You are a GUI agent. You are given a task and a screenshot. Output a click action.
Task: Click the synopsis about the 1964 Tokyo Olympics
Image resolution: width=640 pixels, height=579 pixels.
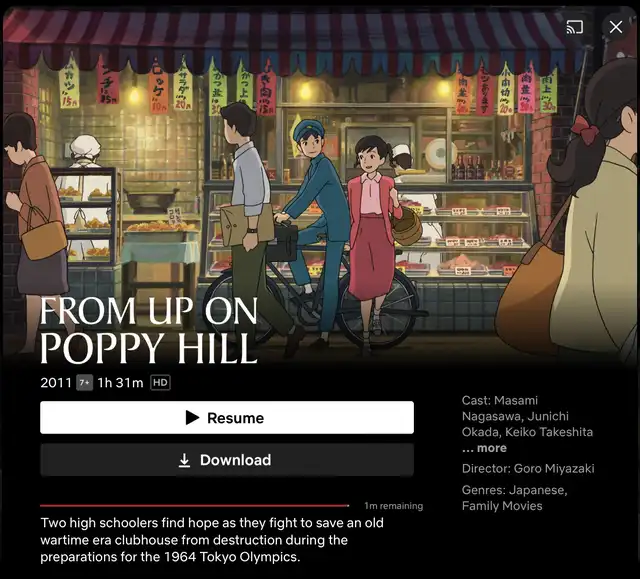[x=212, y=540]
